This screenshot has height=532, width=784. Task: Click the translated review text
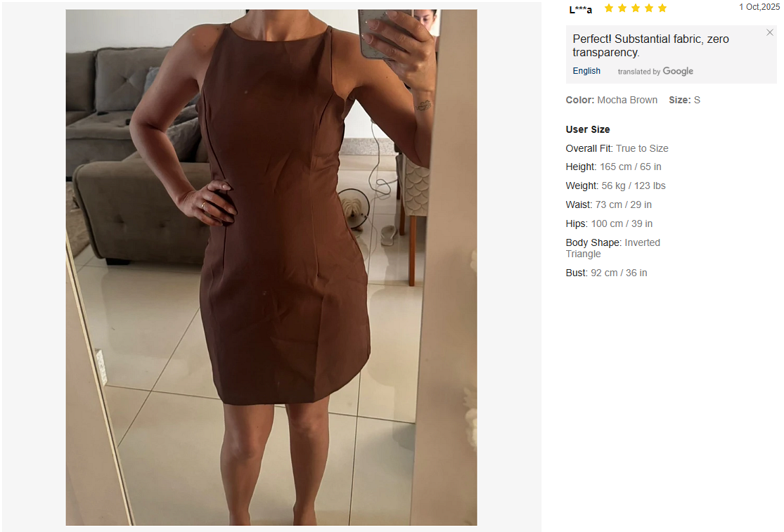point(650,46)
